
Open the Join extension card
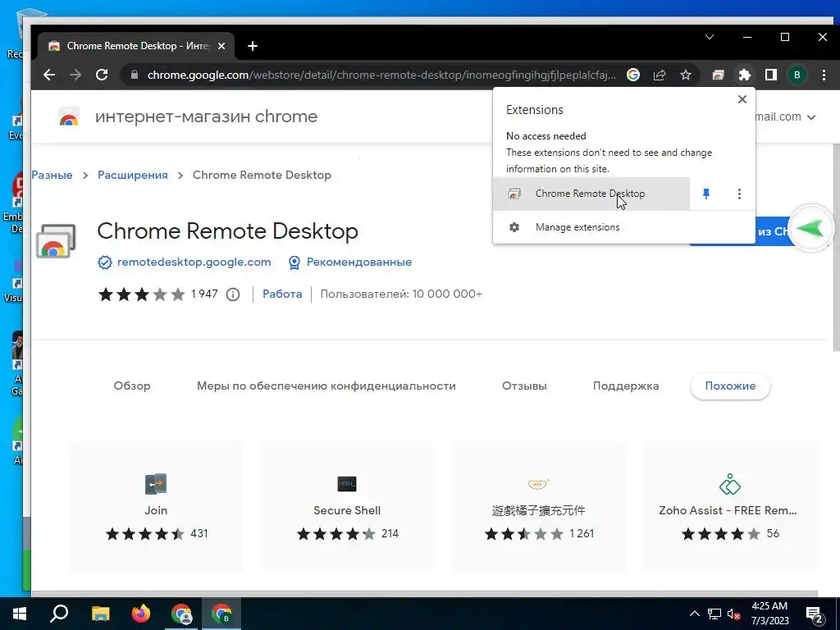[156, 505]
